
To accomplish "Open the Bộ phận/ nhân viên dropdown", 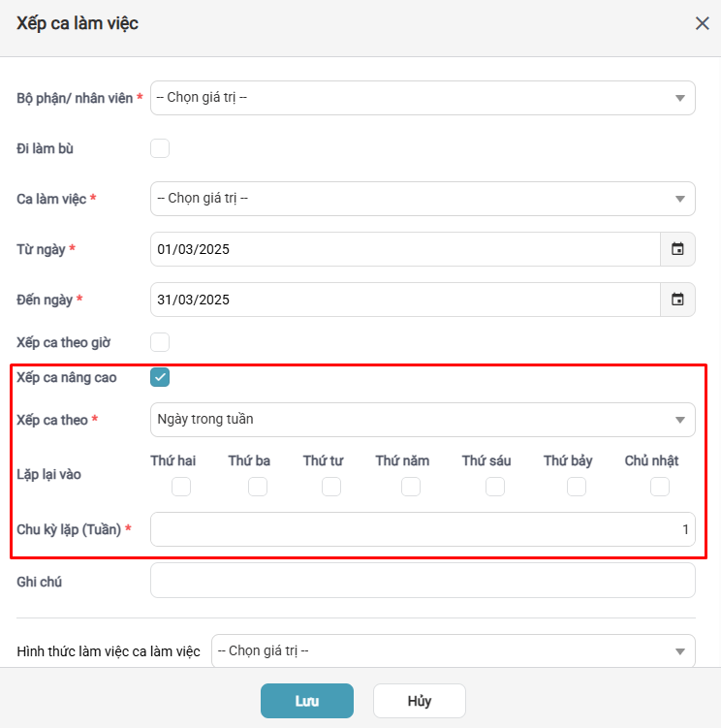I will coord(423,98).
